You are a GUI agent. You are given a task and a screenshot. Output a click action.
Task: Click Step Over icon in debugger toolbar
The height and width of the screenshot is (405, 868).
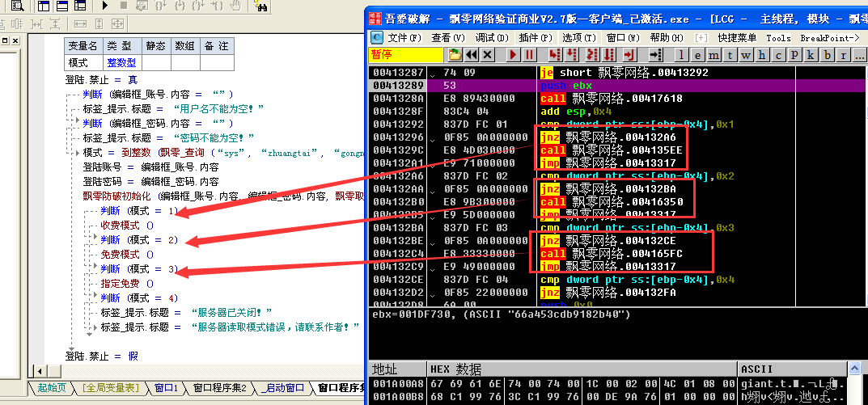(571, 54)
